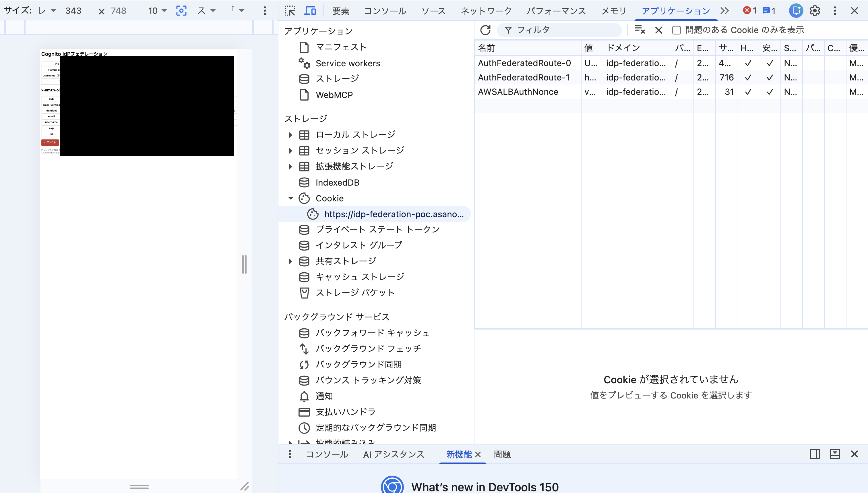Show more DevTools tabs chevron
This screenshot has height=493, width=868.
coord(724,11)
